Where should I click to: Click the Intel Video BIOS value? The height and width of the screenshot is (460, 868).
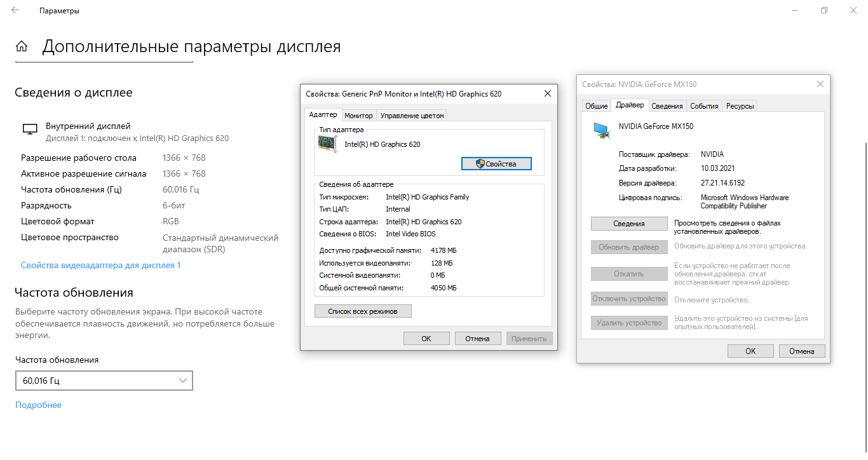click(x=412, y=234)
